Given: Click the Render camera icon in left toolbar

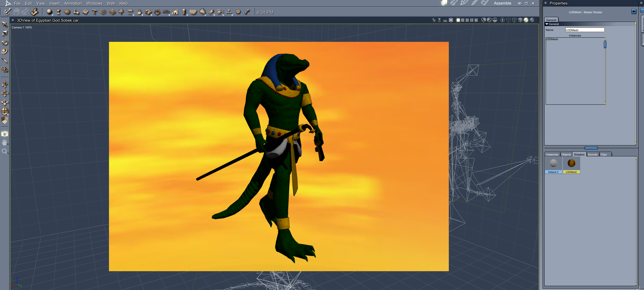Looking at the screenshot, I should coord(5,134).
